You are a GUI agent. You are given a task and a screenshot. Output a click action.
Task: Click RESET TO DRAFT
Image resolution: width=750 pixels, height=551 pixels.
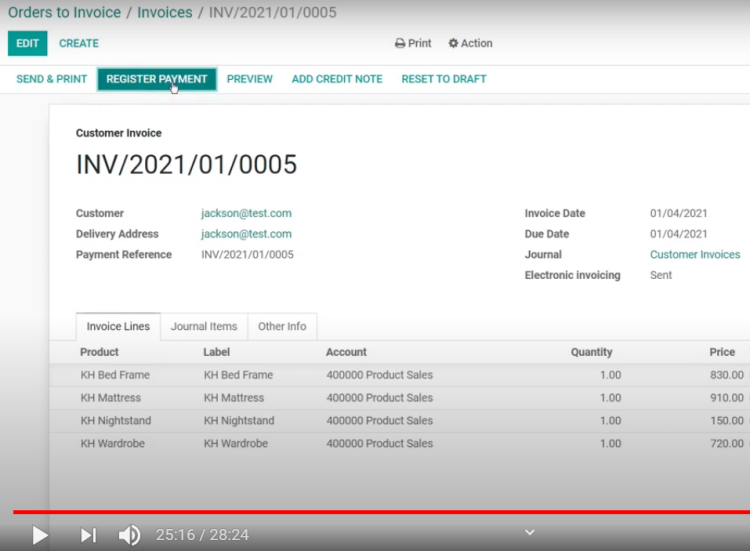coord(444,79)
